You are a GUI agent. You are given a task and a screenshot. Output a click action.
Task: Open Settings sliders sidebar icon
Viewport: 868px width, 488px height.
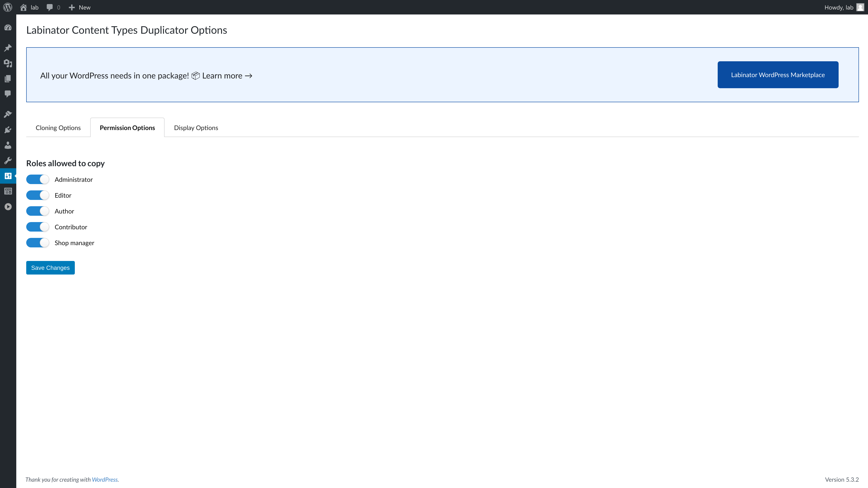[x=8, y=176]
